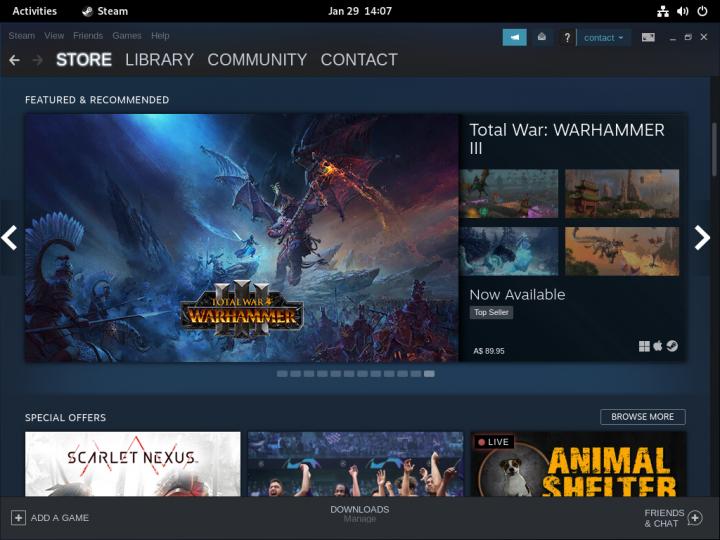Open the inbox envelope icon
720x540 pixels.
pos(542,37)
